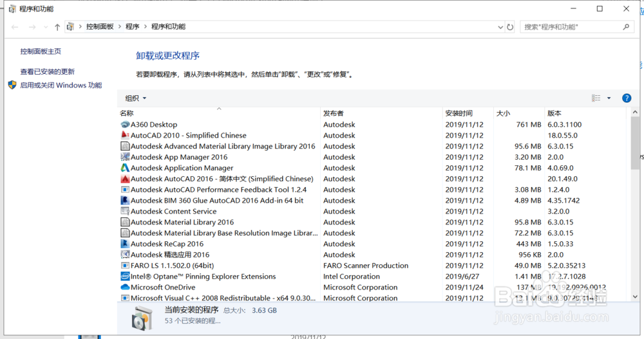Click the Microsoft OneDrive cloud icon
Viewport: 644px width, 339px height.
click(x=125, y=288)
